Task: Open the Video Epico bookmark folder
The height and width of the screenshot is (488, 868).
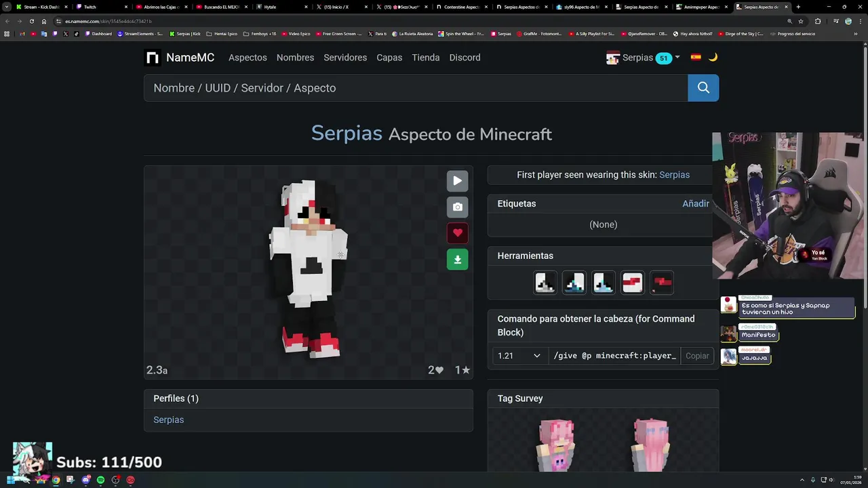Action: [296, 33]
